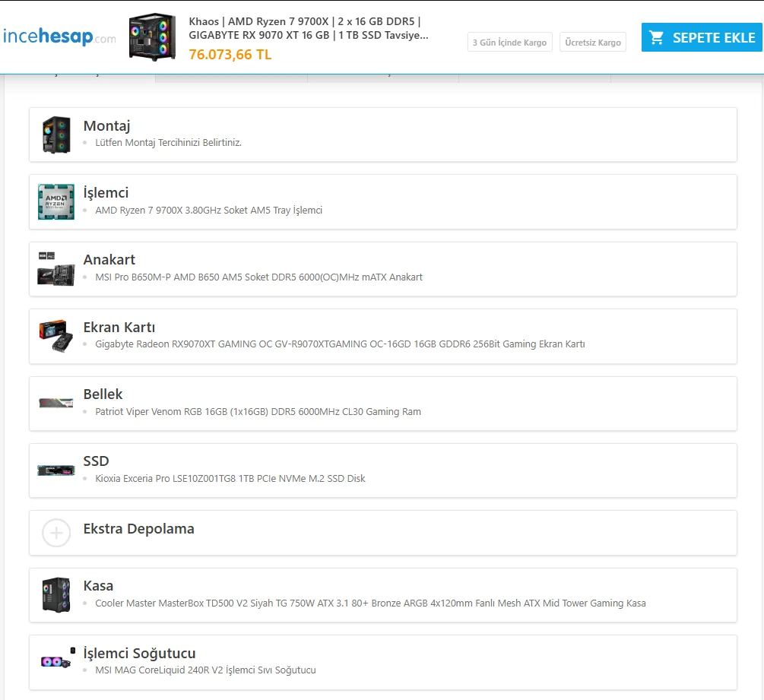The width and height of the screenshot is (764, 700).
Task: Expand the Anakart section heading
Action: [x=109, y=260]
